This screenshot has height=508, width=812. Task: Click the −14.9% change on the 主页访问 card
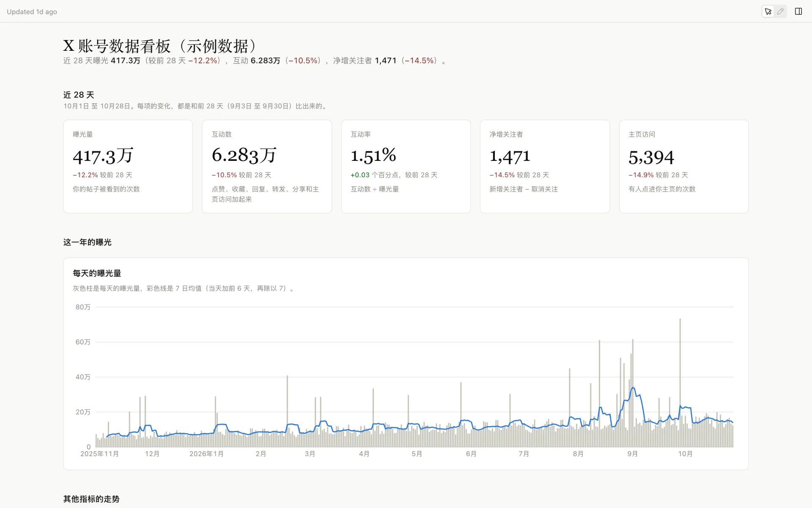641,175
